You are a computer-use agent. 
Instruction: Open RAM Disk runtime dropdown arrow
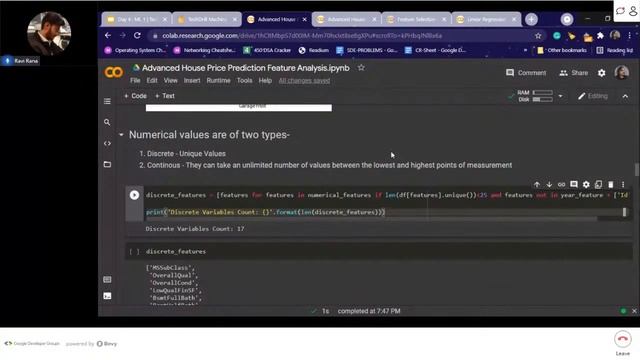click(560, 96)
